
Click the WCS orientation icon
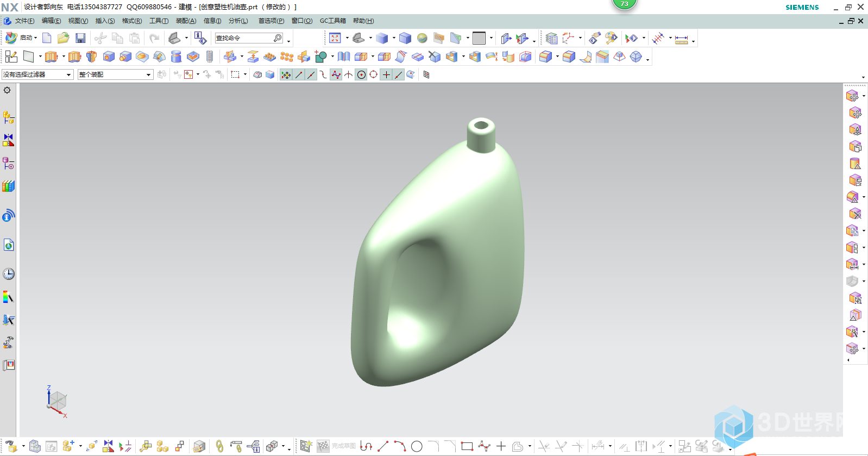[x=568, y=38]
